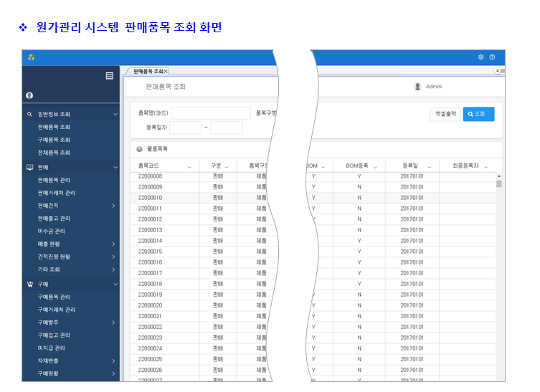Open 전체품목 조회 in sidebar
This screenshot has height=392, width=540.
[54, 153]
